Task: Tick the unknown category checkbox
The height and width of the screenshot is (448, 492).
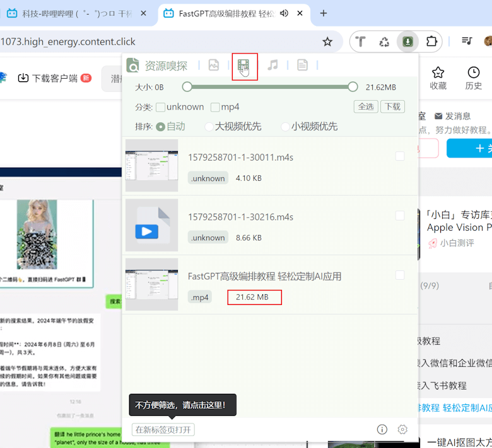Action: (x=161, y=107)
